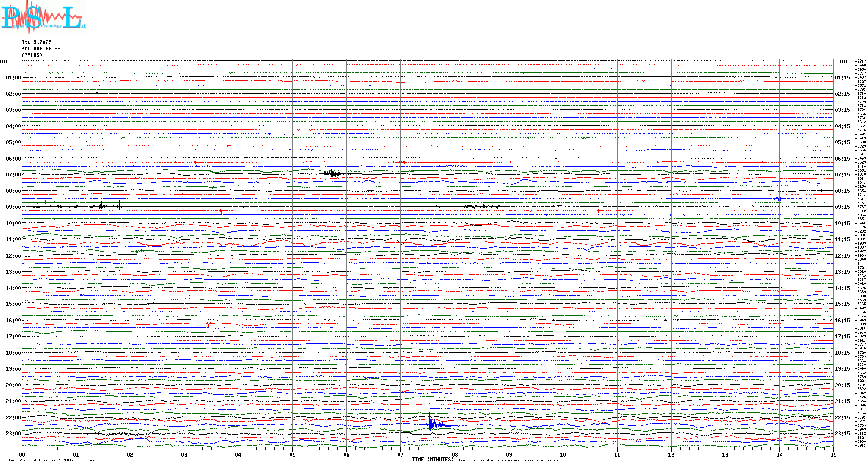Click the small blue event near minute 14
The height and width of the screenshot is (466, 868).
[778, 198]
